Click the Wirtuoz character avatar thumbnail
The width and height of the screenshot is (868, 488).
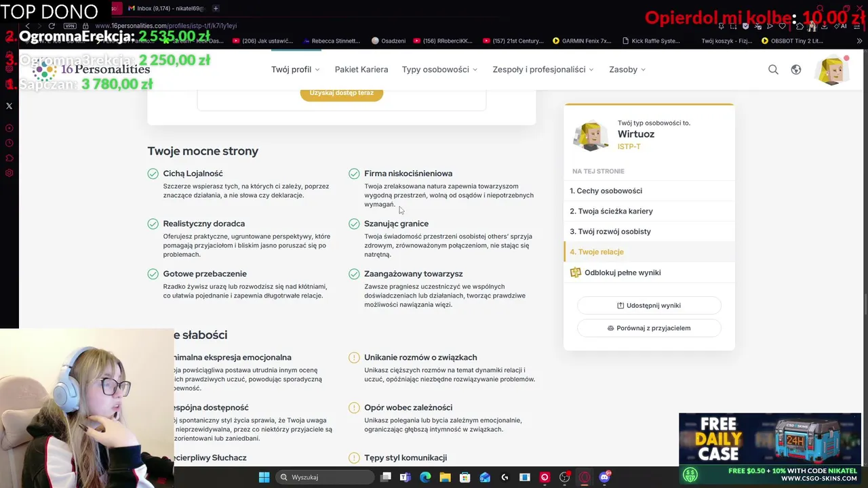click(x=591, y=136)
